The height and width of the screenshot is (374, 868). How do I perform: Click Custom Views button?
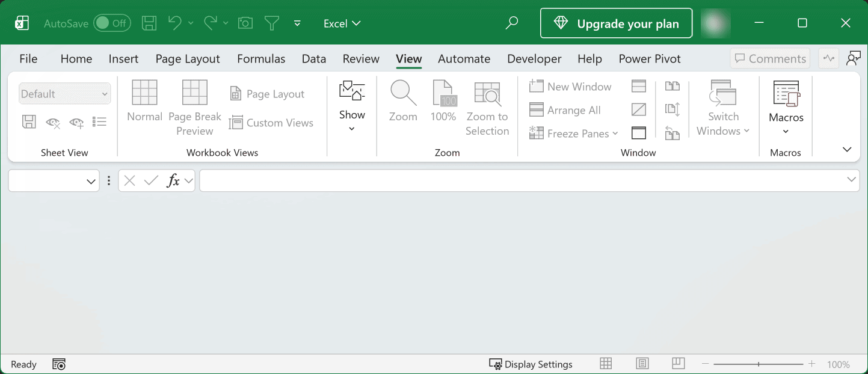271,123
